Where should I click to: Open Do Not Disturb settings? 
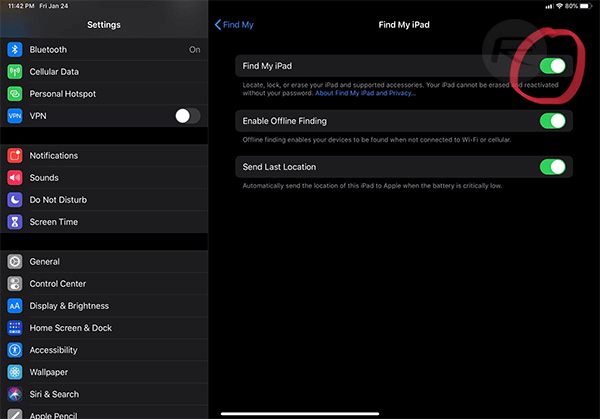click(x=104, y=200)
